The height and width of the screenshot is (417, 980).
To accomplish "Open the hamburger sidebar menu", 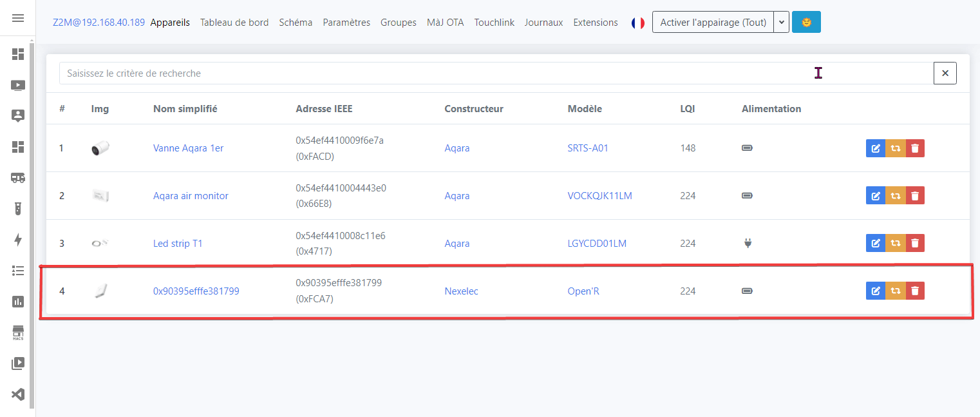I will [18, 18].
